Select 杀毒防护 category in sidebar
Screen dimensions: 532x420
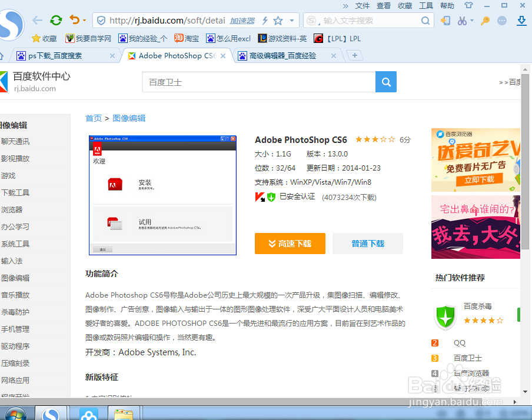click(x=15, y=312)
